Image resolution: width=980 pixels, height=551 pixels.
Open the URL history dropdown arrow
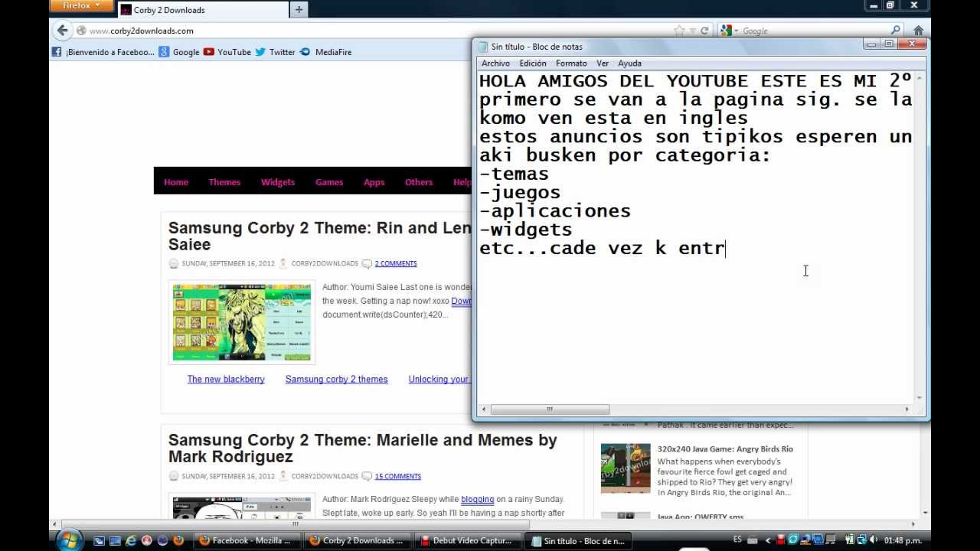tap(691, 31)
